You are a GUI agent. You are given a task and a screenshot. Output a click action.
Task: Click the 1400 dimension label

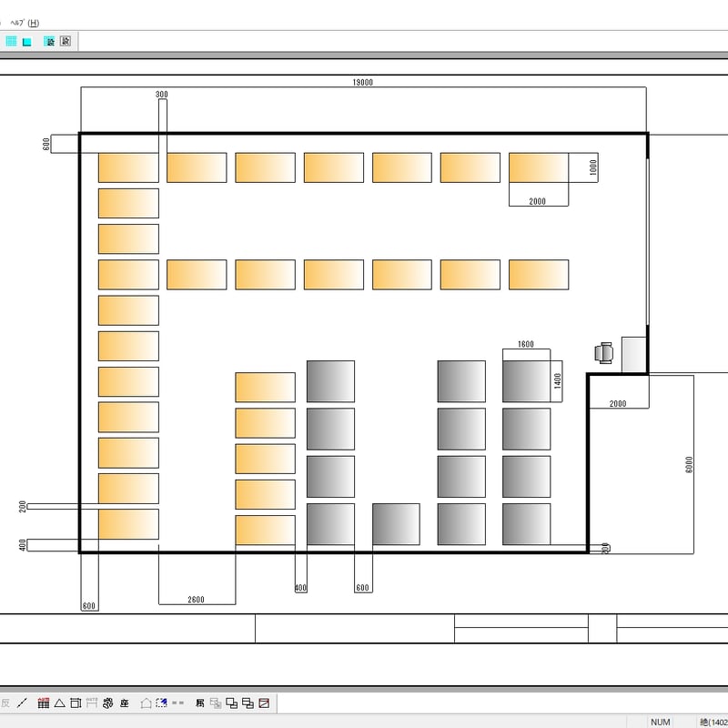pyautogui.click(x=558, y=380)
